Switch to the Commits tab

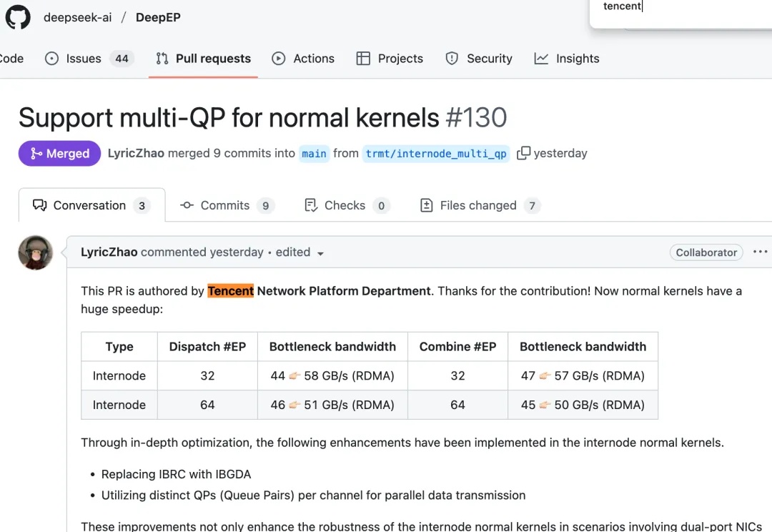[227, 205]
